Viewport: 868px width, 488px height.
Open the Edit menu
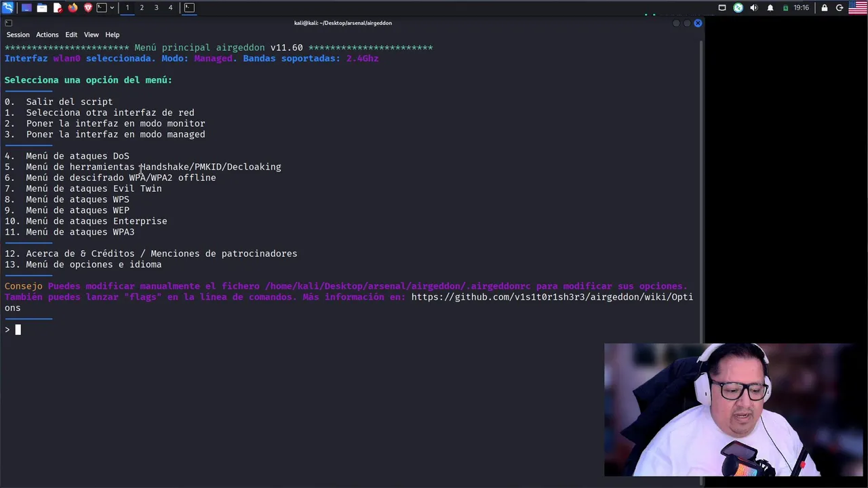tap(71, 35)
